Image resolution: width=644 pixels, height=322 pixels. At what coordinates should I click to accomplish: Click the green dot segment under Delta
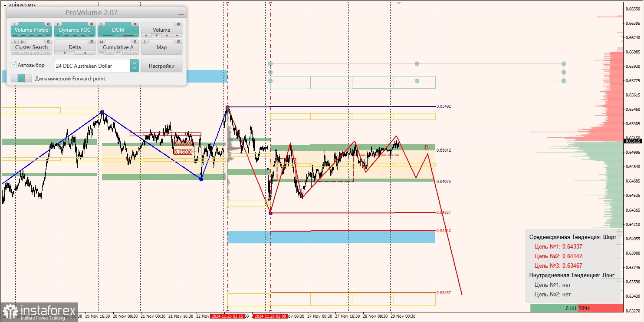coord(65,53)
